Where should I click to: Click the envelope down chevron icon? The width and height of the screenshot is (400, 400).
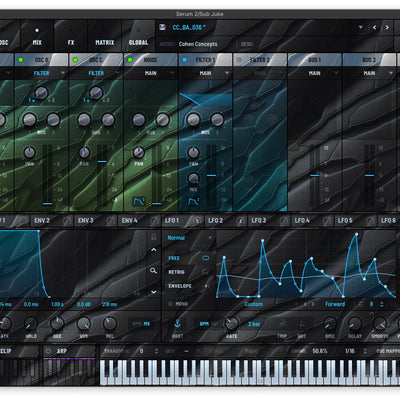click(154, 292)
